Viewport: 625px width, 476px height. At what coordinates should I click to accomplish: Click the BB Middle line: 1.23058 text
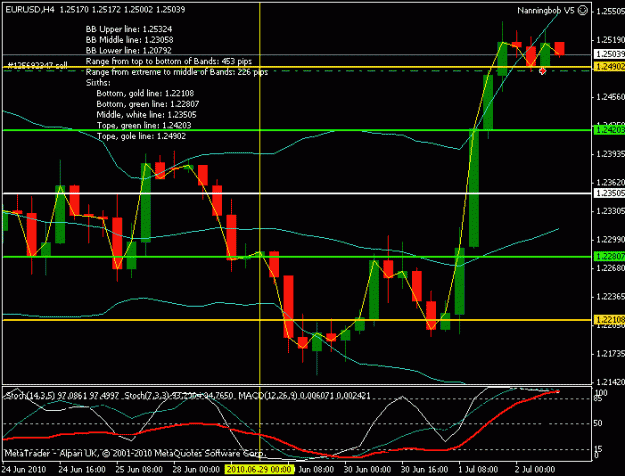[x=130, y=40]
